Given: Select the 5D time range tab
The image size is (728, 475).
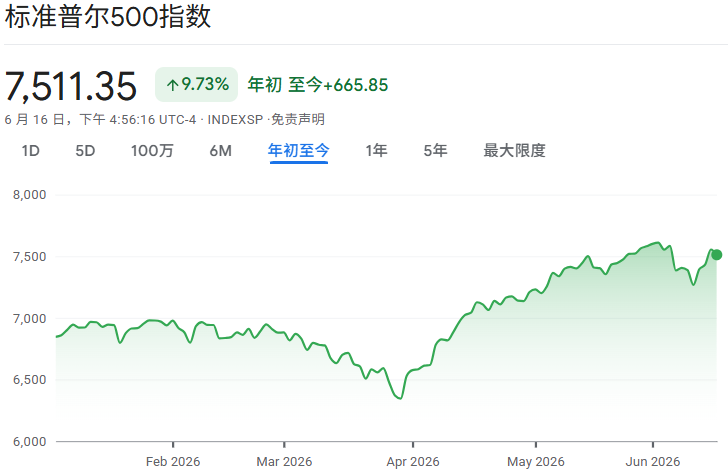Looking at the screenshot, I should (x=85, y=151).
